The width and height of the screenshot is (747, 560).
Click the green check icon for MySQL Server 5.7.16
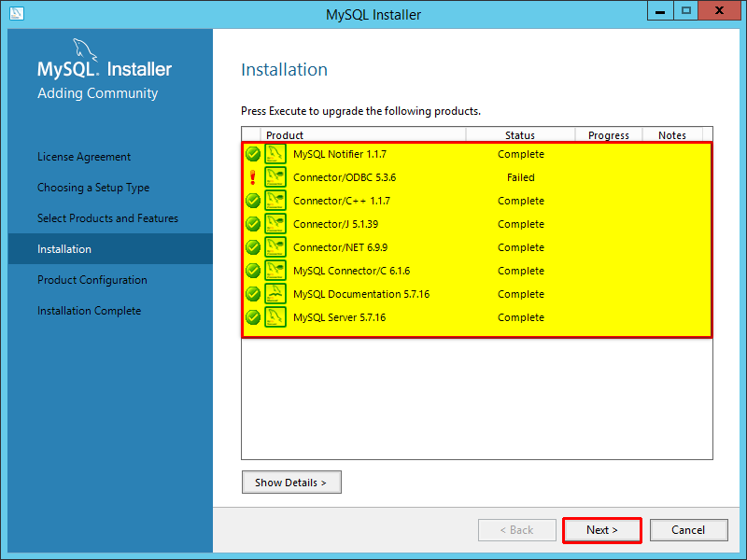coord(253,317)
